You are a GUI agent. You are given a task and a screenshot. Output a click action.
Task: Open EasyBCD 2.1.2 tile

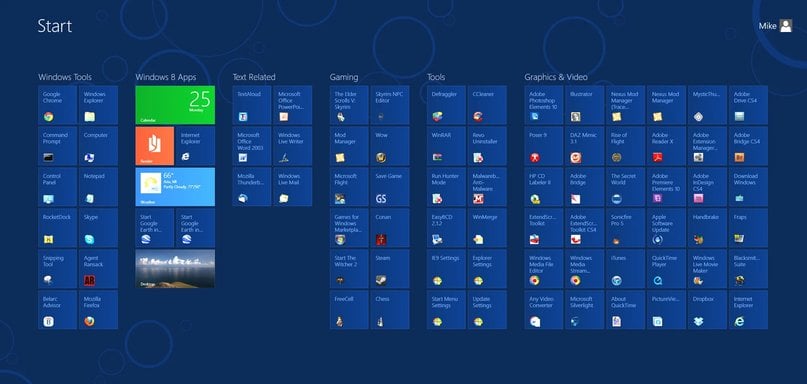pyautogui.click(x=446, y=228)
